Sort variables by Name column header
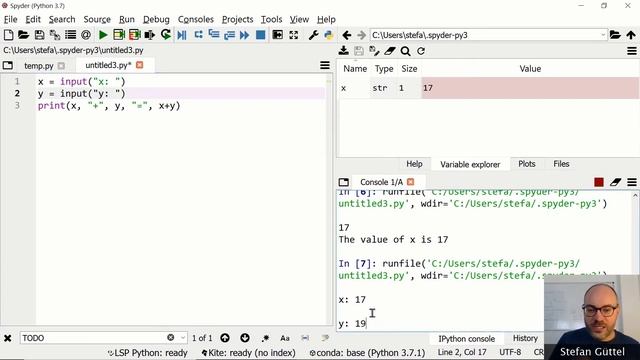 tap(355, 69)
